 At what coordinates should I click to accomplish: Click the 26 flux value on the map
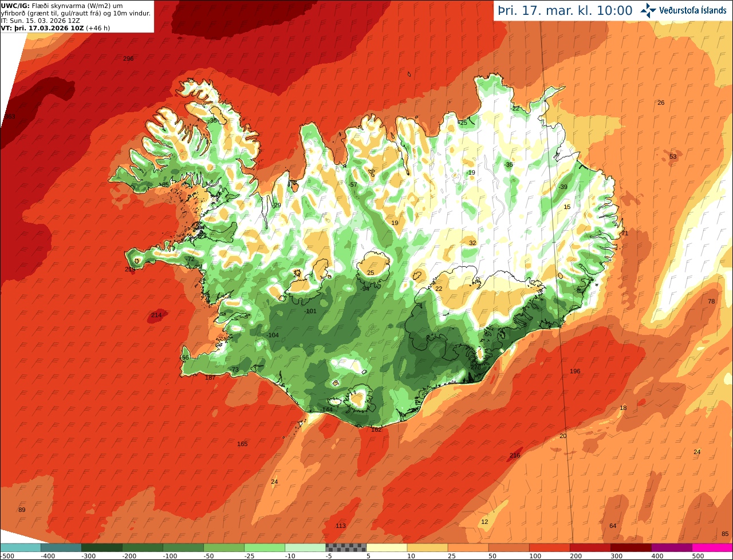[x=661, y=102]
